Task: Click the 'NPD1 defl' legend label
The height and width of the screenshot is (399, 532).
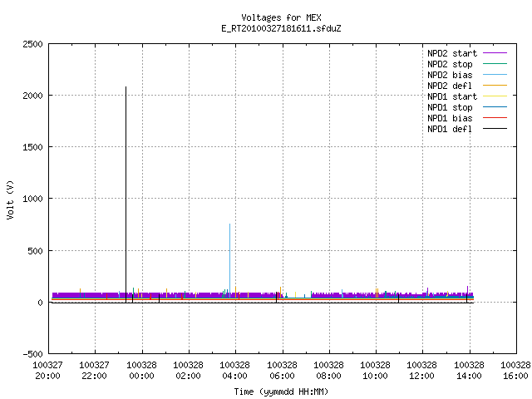Action: (x=450, y=130)
